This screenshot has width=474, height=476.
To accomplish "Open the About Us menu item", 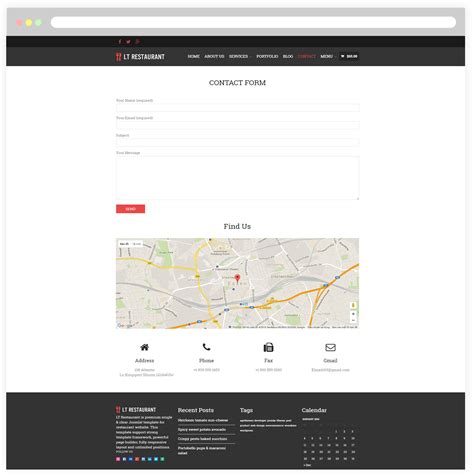I will [214, 56].
